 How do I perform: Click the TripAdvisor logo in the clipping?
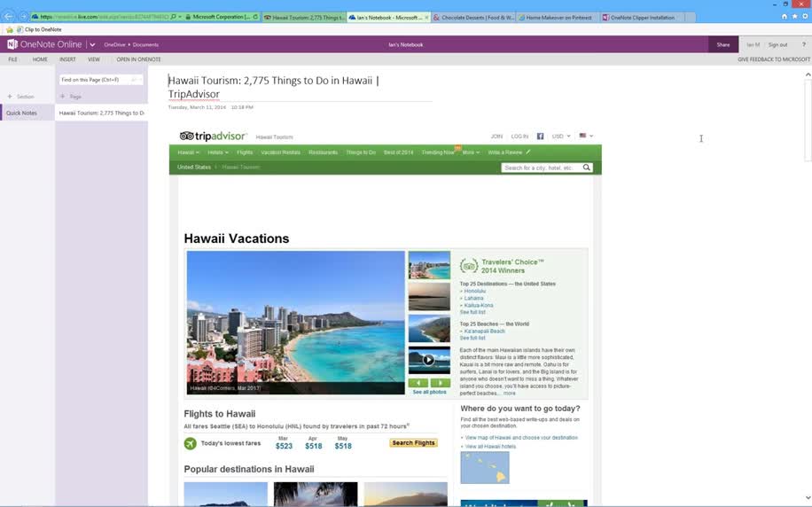(x=213, y=136)
